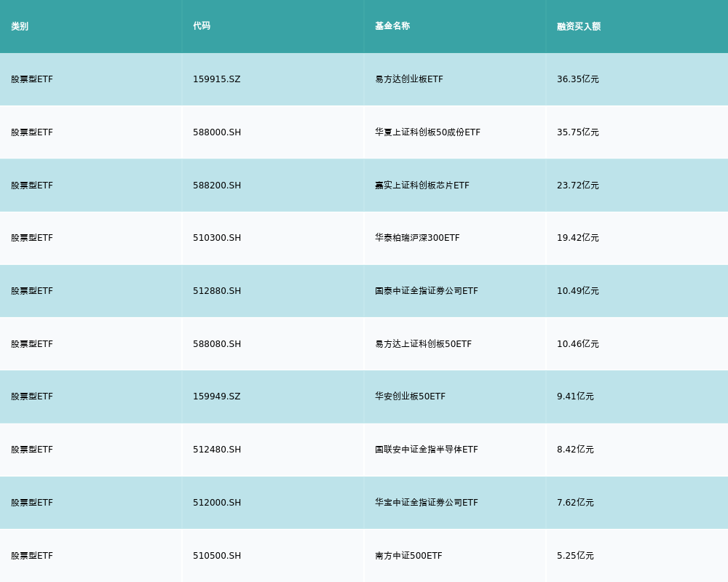This screenshot has height=582, width=728.
Task: Click 股票型ETF in the 159949.SZ row
Action: tap(32, 396)
